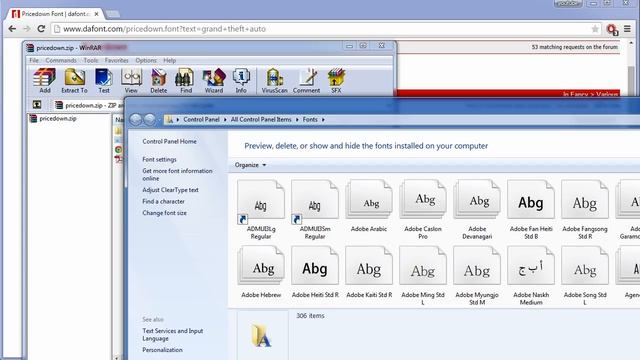The image size is (640, 360).
Task: Open Text Services and Input Language
Action: coord(173,335)
